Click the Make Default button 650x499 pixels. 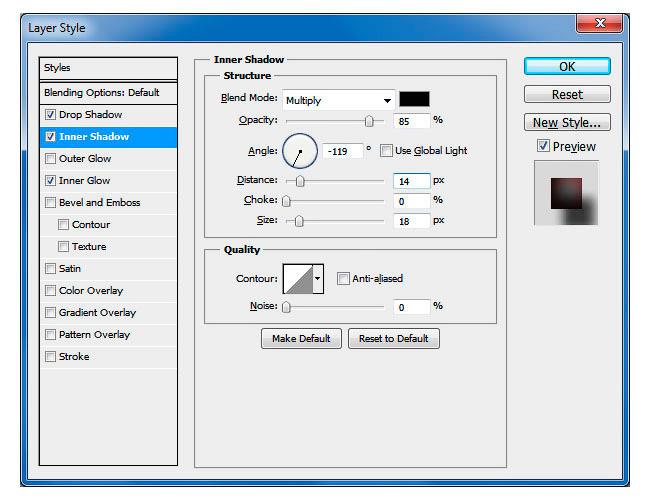coord(301,339)
